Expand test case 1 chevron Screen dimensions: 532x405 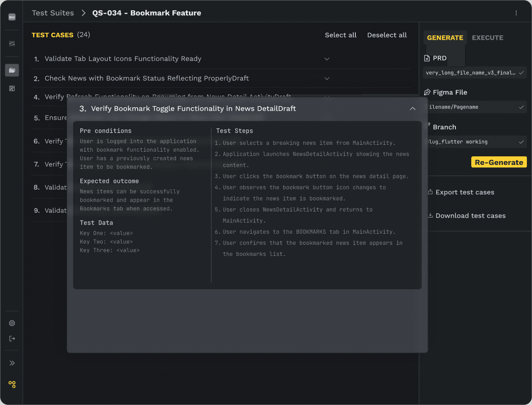click(x=327, y=59)
